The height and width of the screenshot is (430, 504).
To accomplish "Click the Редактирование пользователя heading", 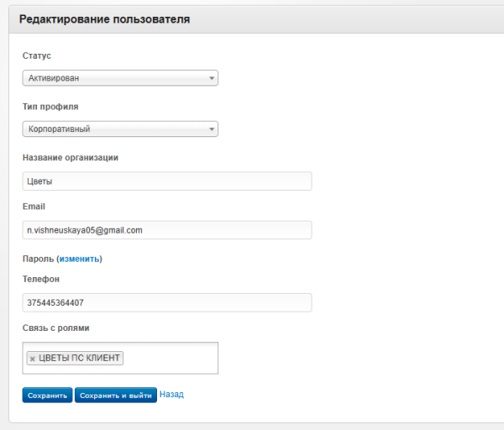I will [104, 19].
